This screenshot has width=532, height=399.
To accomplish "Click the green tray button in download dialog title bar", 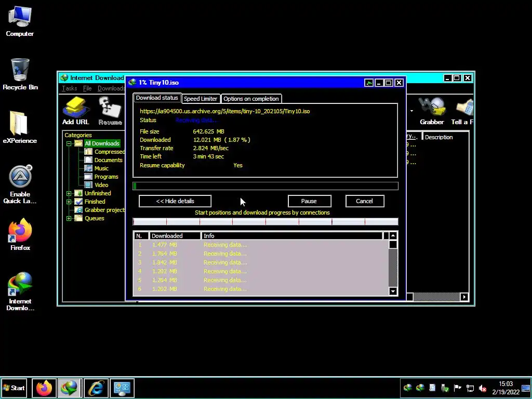I will [369, 83].
